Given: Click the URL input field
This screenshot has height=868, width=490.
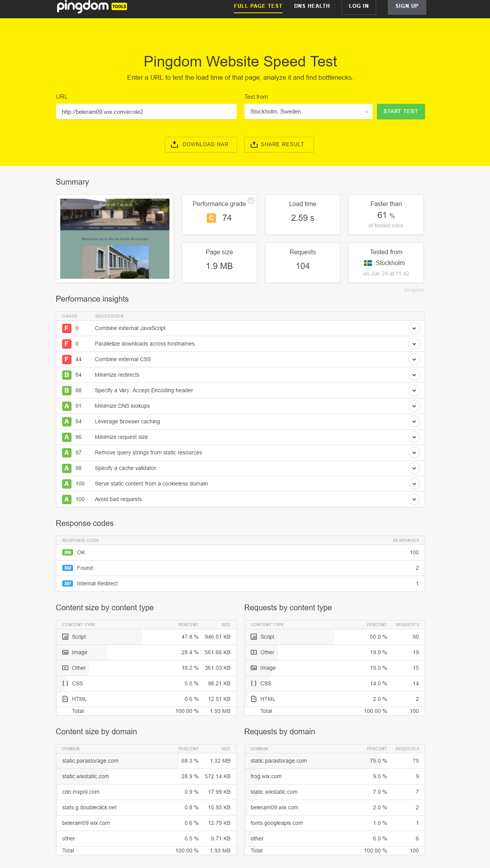Looking at the screenshot, I should tap(146, 112).
